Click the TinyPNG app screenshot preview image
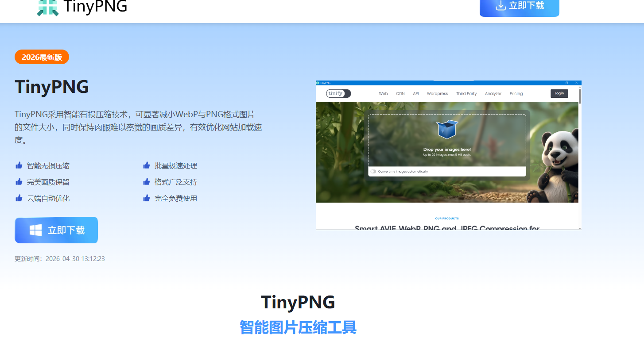644x338 pixels. pos(449,155)
